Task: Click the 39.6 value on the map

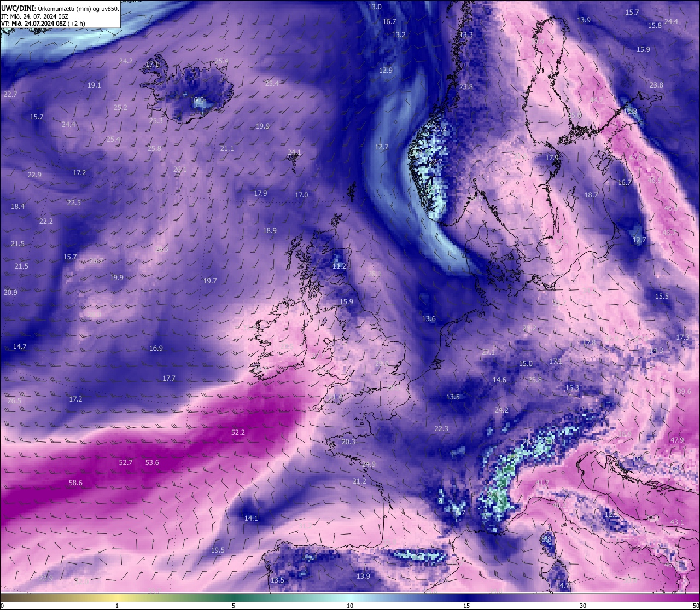Action: (684, 391)
